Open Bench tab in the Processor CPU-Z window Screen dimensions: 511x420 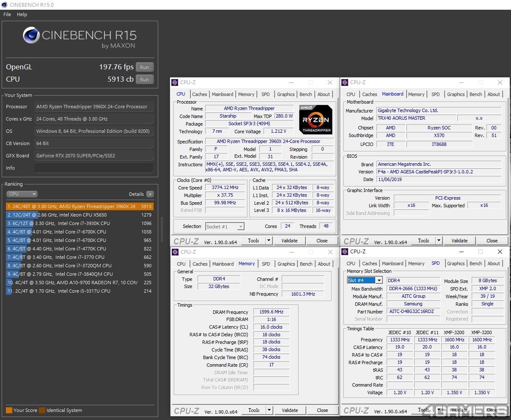point(306,94)
